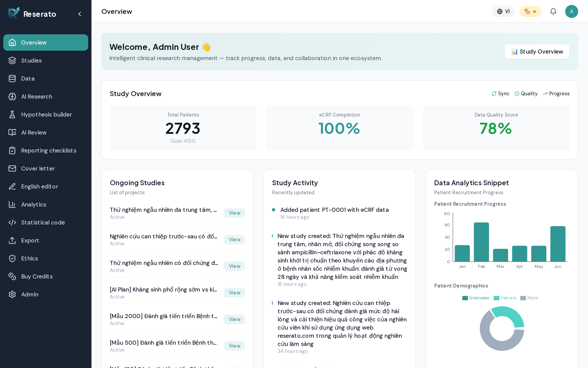
Task: Switch language with the VI globe button
Action: click(503, 11)
